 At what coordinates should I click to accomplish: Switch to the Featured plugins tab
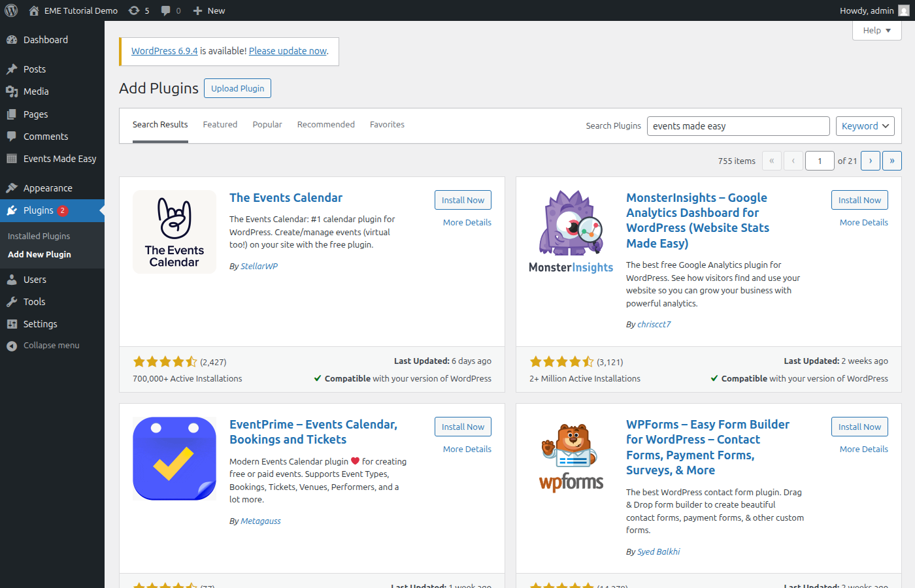(x=220, y=124)
